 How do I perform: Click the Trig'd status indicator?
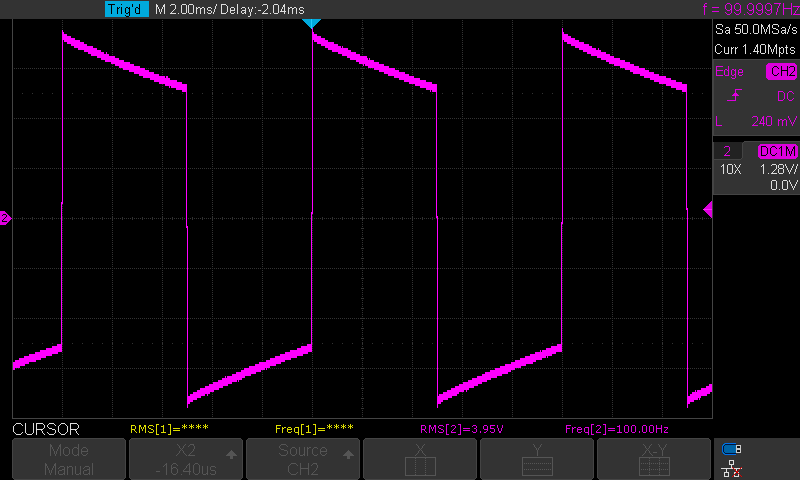pyautogui.click(x=127, y=9)
